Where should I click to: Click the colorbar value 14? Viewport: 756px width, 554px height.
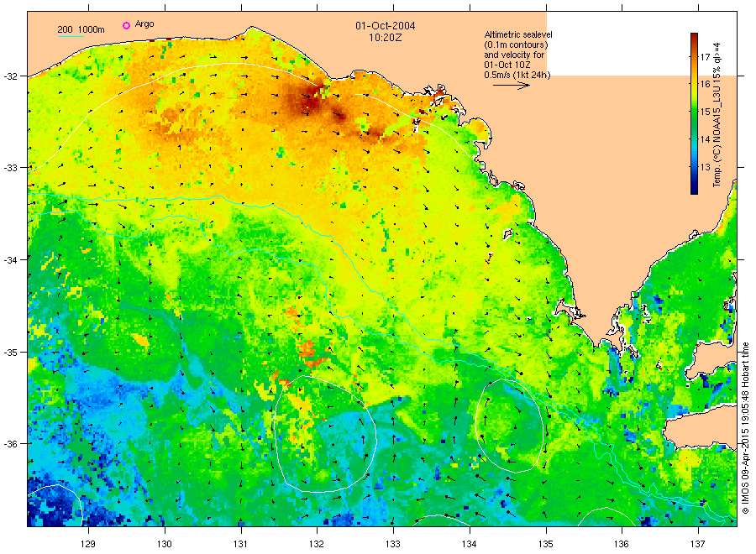click(706, 139)
